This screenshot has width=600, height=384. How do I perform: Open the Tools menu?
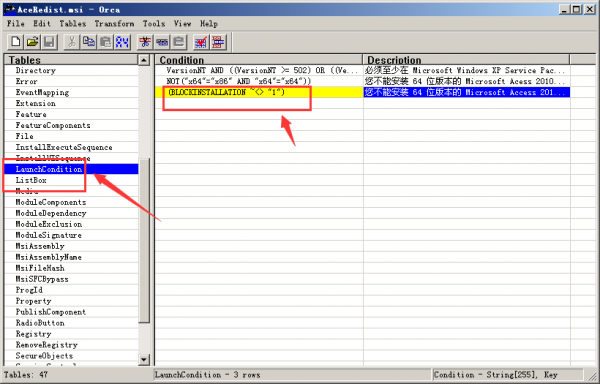154,24
